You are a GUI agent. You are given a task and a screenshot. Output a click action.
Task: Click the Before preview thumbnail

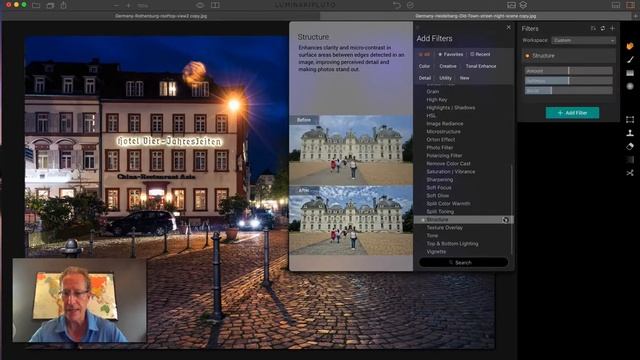click(351, 150)
